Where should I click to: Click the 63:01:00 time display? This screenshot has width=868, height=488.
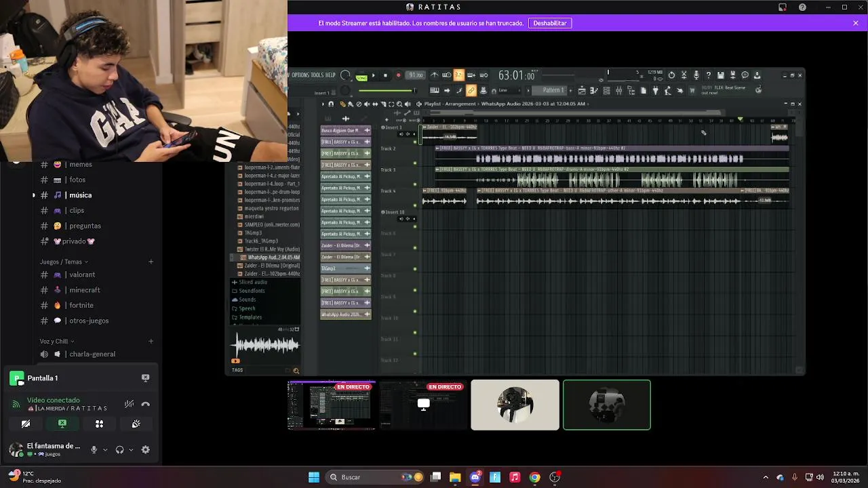pyautogui.click(x=517, y=75)
